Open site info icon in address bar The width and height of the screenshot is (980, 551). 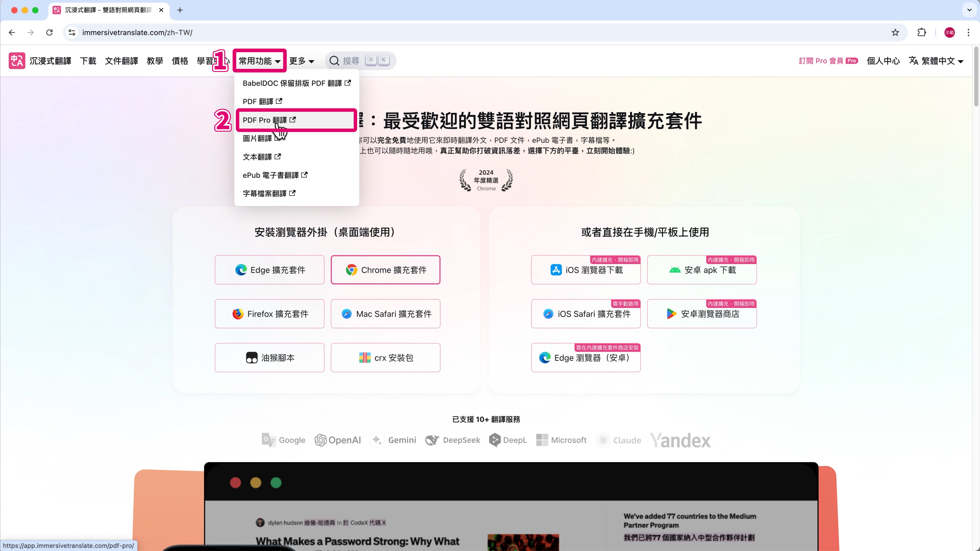tap(72, 33)
